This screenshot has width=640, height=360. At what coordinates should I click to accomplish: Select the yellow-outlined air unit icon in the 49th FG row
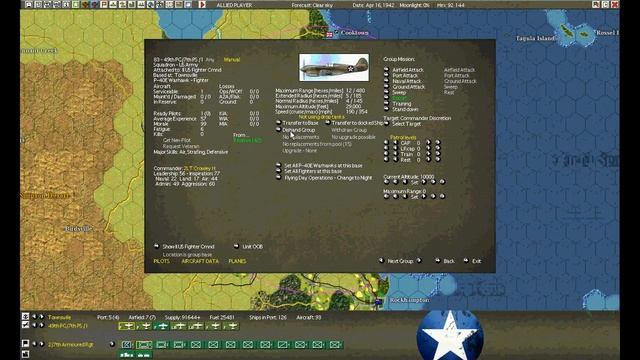(126, 326)
